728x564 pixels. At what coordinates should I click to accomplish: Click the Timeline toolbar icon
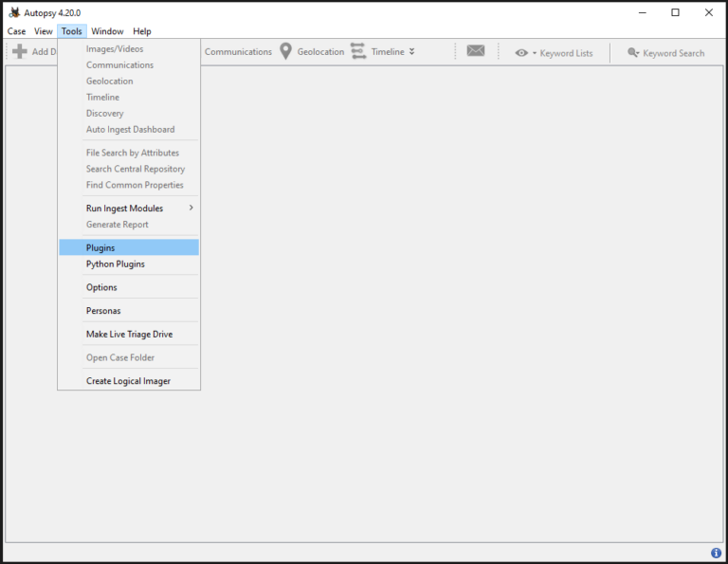coord(358,51)
